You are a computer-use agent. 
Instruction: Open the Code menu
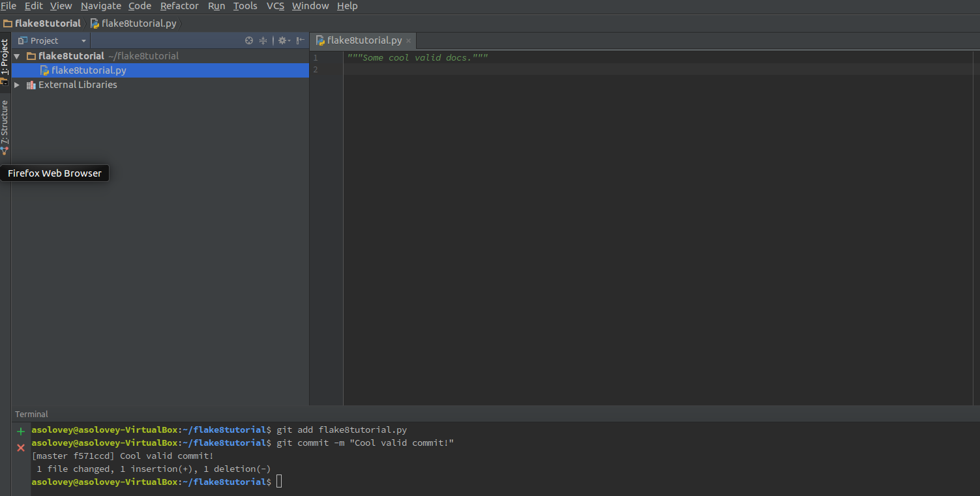pos(140,6)
